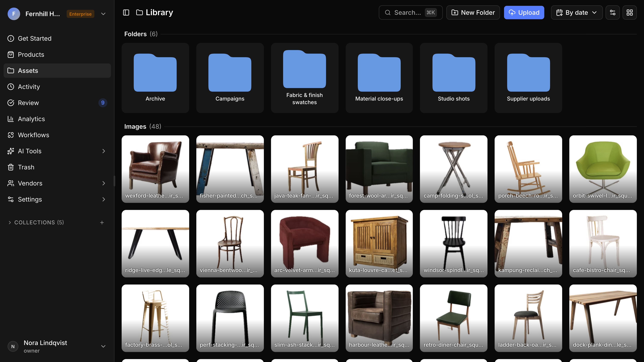Open the filter settings sliders icon
The height and width of the screenshot is (362, 644).
tap(613, 13)
